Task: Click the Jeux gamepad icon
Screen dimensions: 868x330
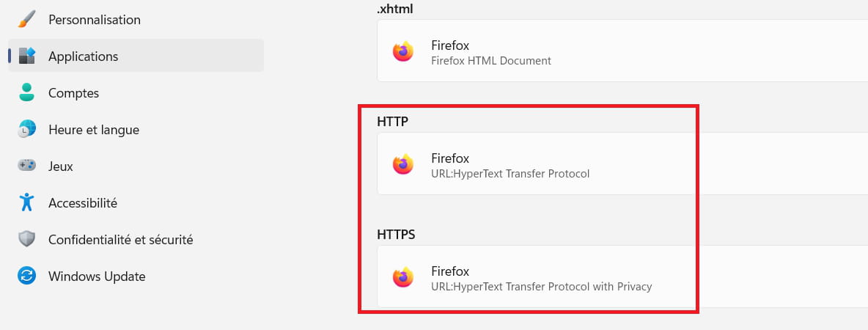Action: [x=26, y=166]
